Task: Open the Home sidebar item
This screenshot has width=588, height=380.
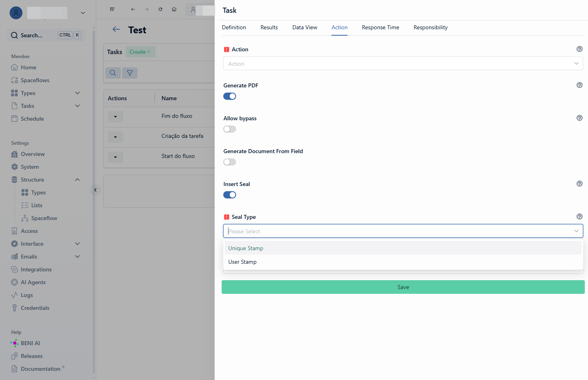Action: [28, 67]
